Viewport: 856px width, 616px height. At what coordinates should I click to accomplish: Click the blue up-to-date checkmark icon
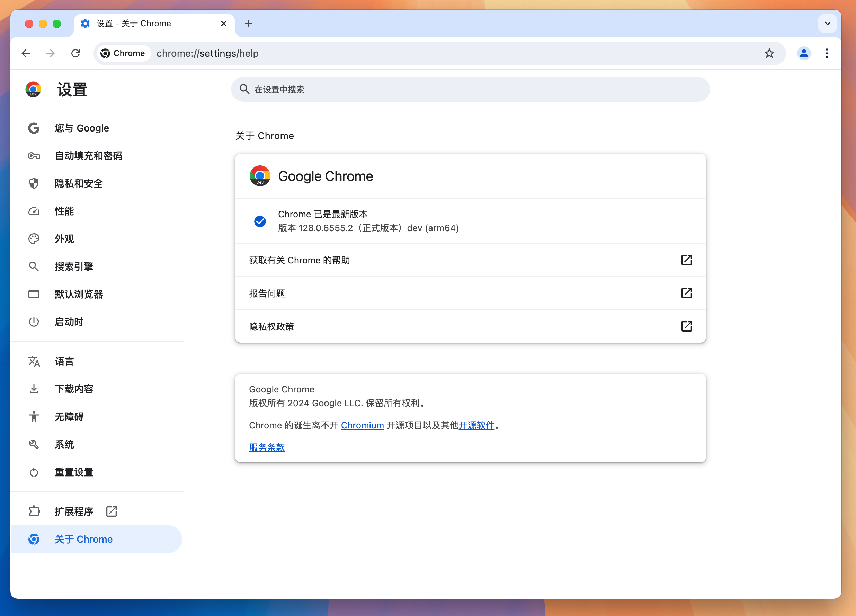click(x=260, y=221)
